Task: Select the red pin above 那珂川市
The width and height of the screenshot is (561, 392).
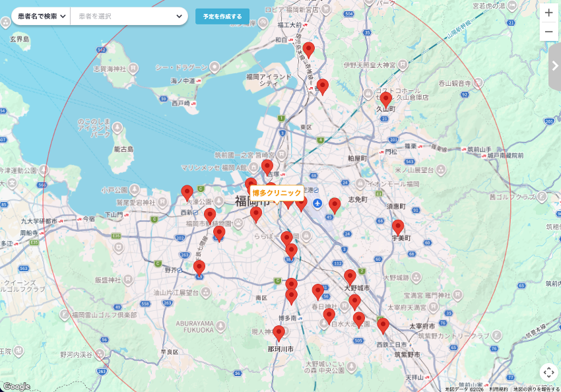Action: point(279,333)
